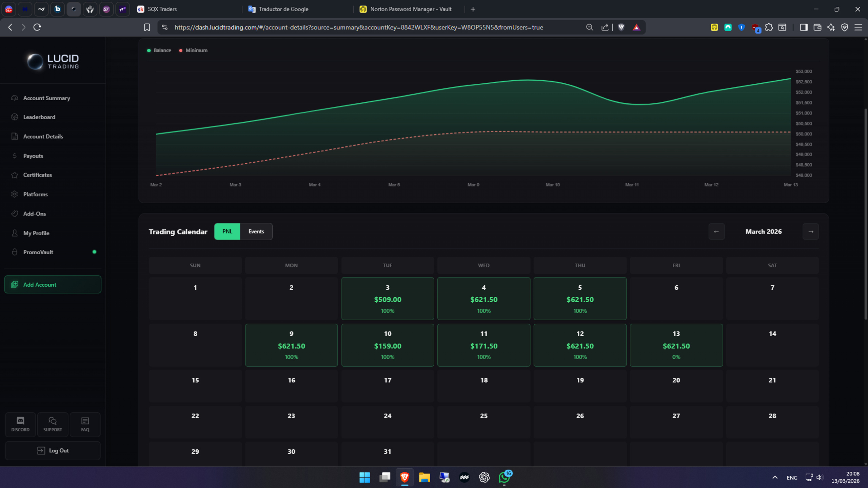Click the My Profile person icon

15,233
